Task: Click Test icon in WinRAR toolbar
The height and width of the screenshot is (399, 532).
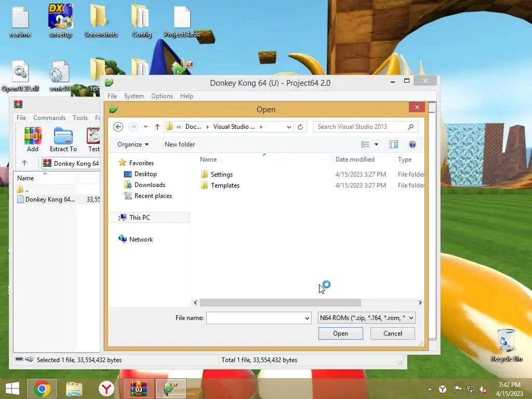Action: pyautogui.click(x=94, y=139)
